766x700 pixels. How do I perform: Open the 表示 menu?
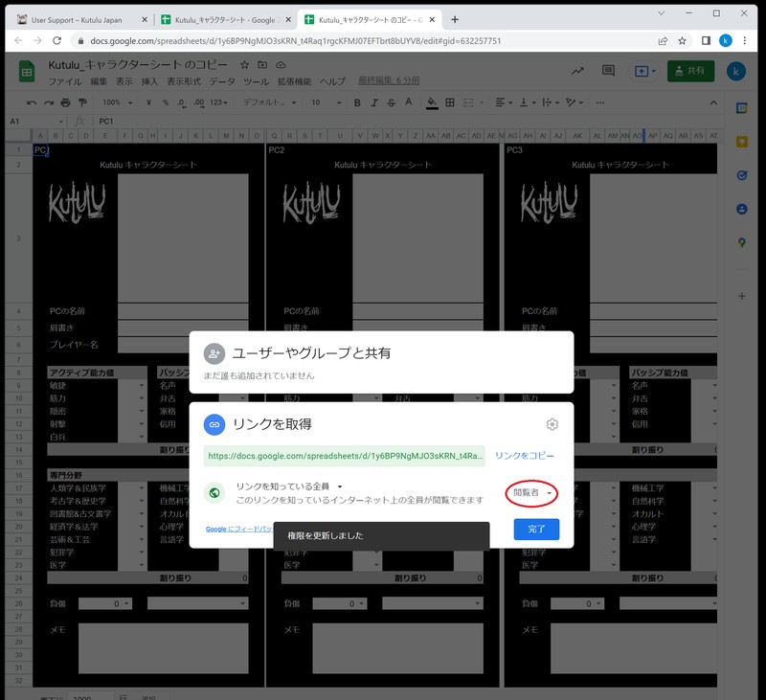(124, 81)
